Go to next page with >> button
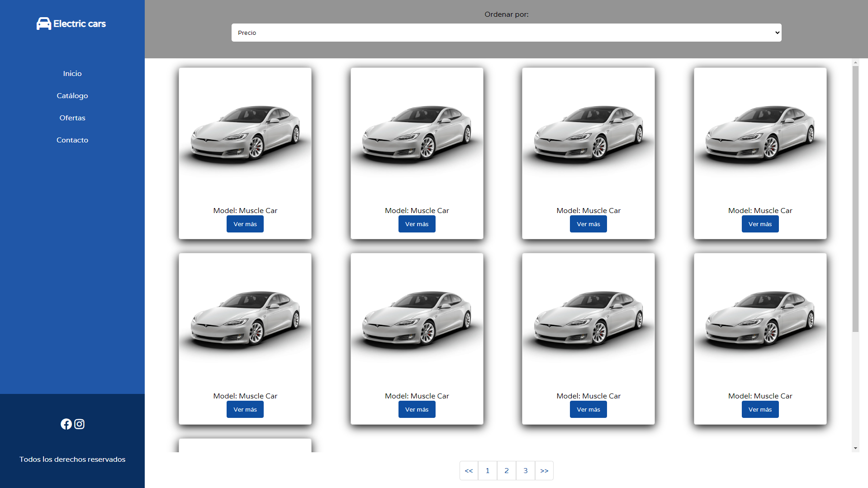 544,470
